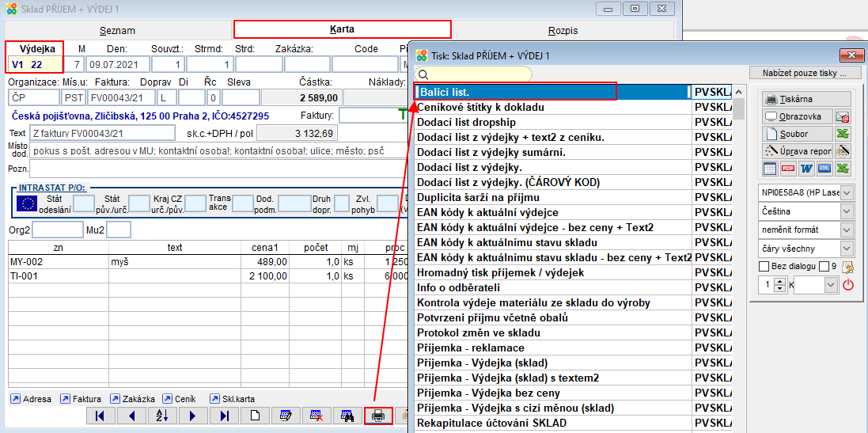Click the Soubor file output button

pyautogui.click(x=797, y=134)
